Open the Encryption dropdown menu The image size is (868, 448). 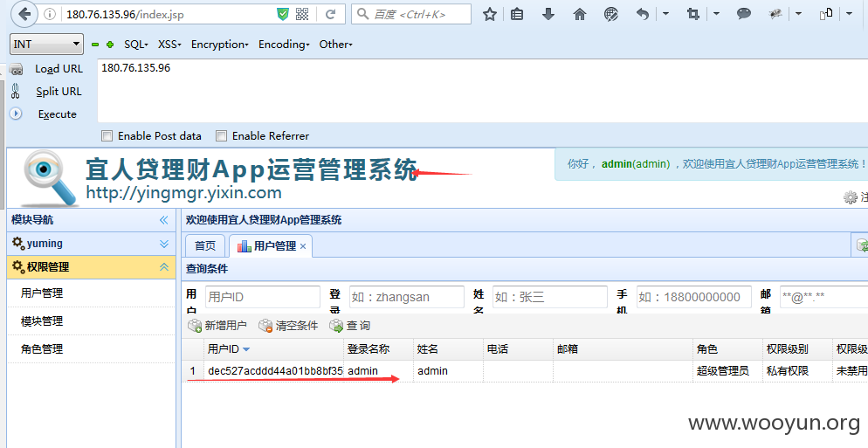click(220, 45)
